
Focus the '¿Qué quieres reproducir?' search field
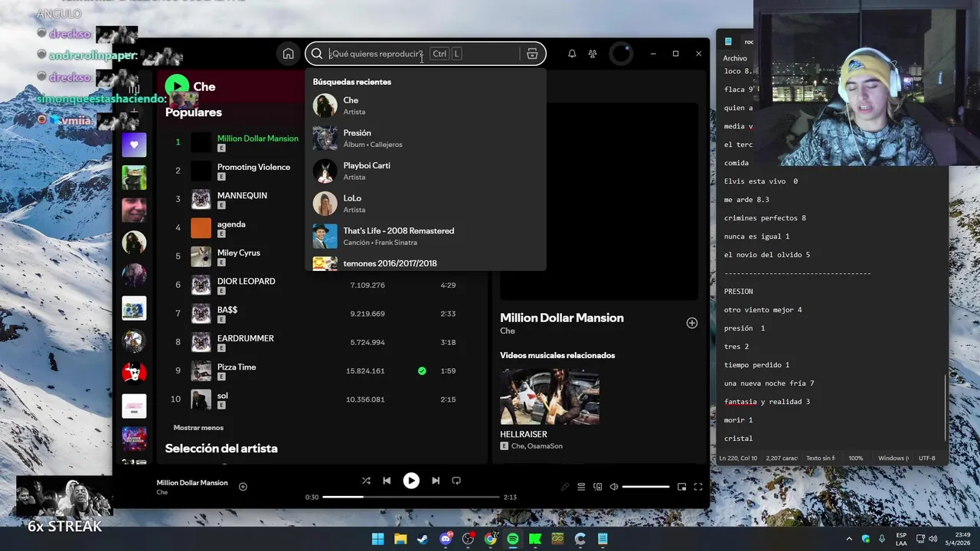click(x=425, y=54)
